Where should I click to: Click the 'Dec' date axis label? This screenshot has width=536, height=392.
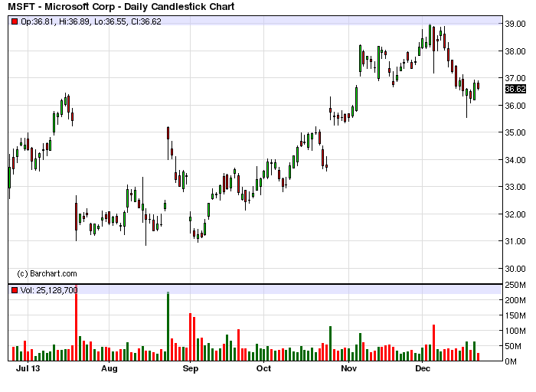(x=423, y=369)
